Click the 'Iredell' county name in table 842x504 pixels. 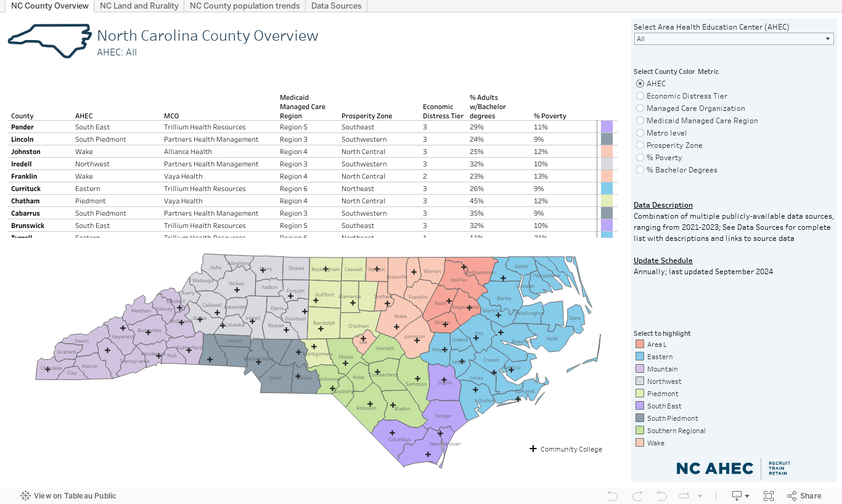22,164
